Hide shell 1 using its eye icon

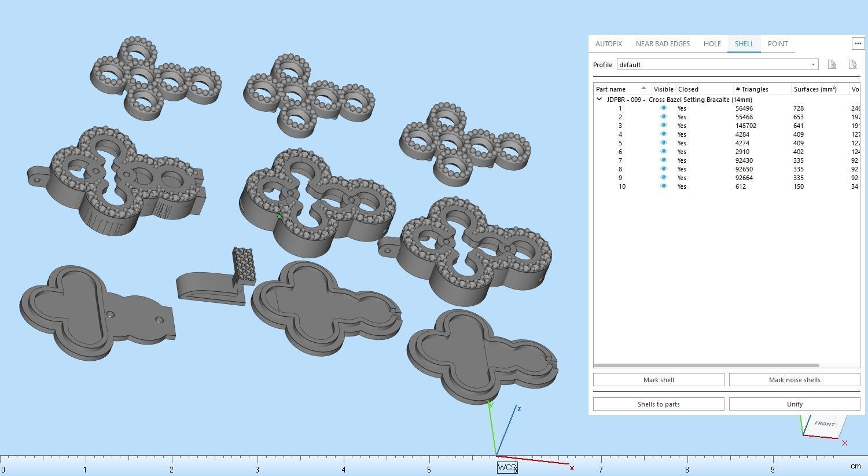(663, 108)
